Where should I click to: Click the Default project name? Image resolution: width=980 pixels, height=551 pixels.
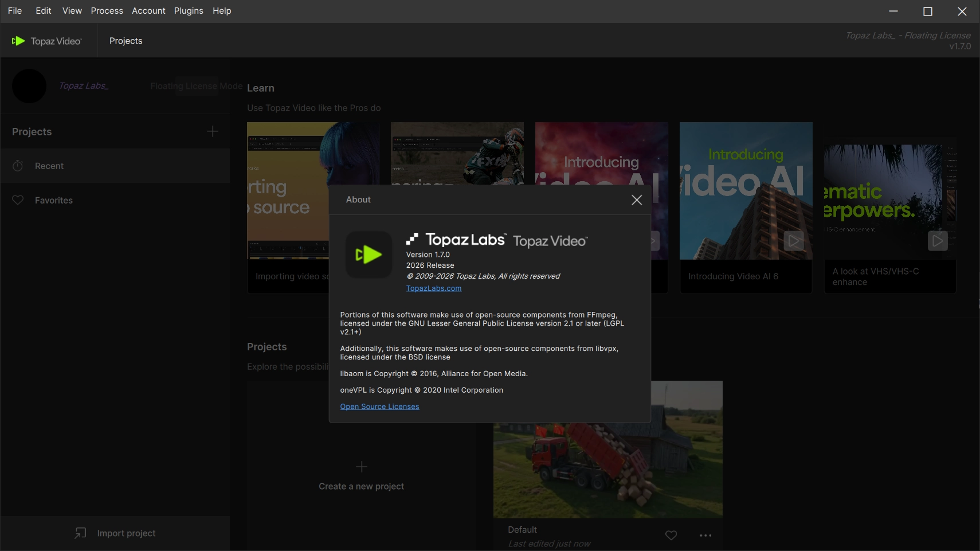[x=523, y=530]
